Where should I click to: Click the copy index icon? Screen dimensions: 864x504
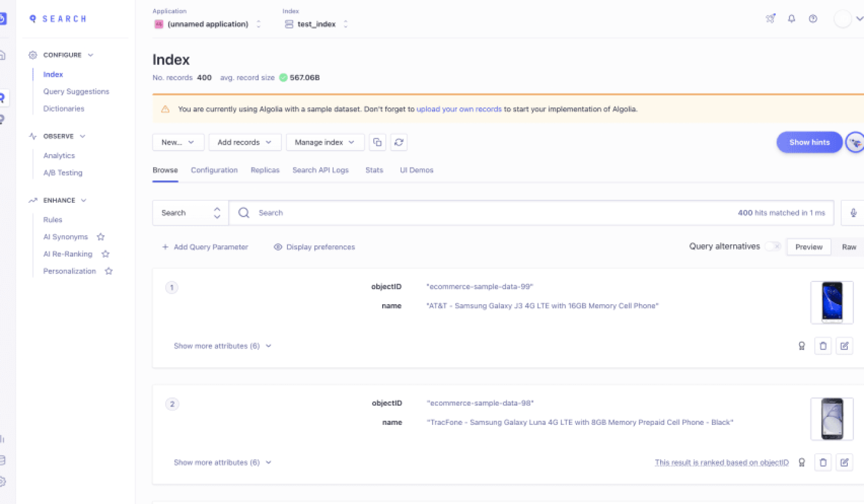coord(377,142)
